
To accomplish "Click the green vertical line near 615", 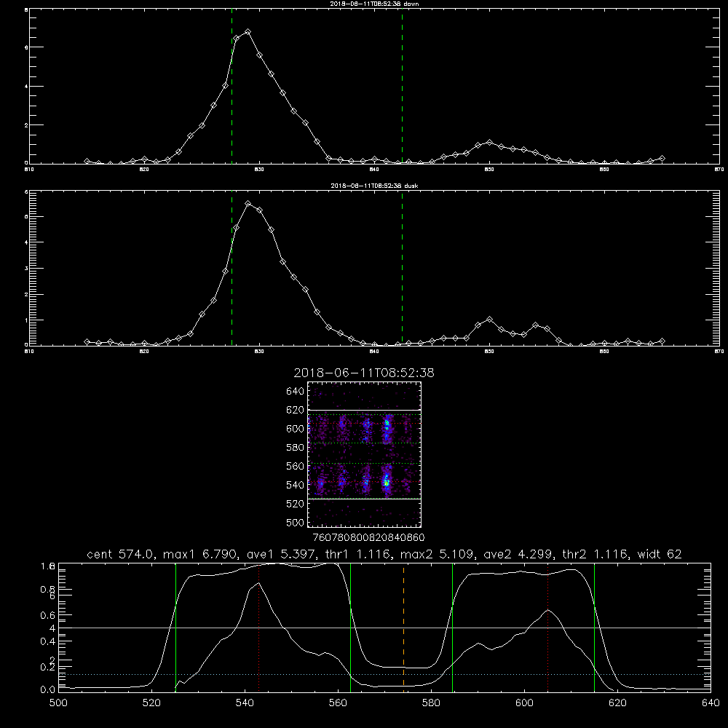I will tap(594, 628).
